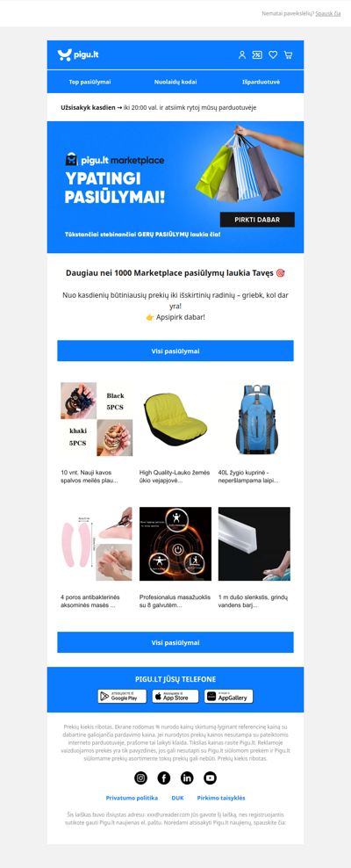Screen dimensions: 351x868
Task: Select the Išparduotuvė tab
Action: (261, 82)
